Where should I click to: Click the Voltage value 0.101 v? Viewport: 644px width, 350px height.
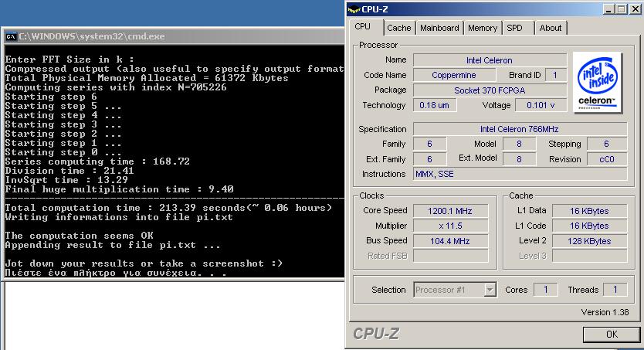[x=541, y=105]
